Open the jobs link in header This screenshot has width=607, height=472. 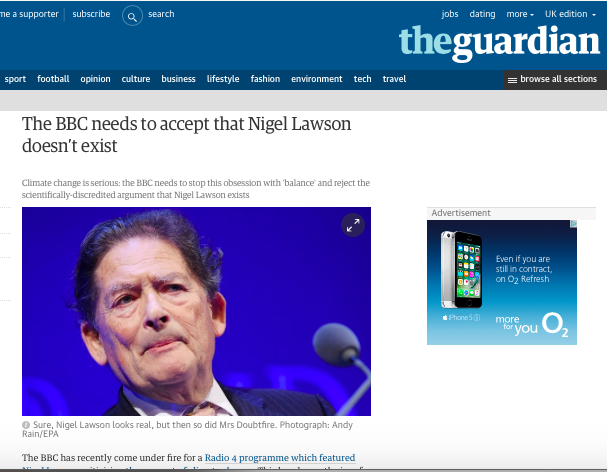click(450, 14)
